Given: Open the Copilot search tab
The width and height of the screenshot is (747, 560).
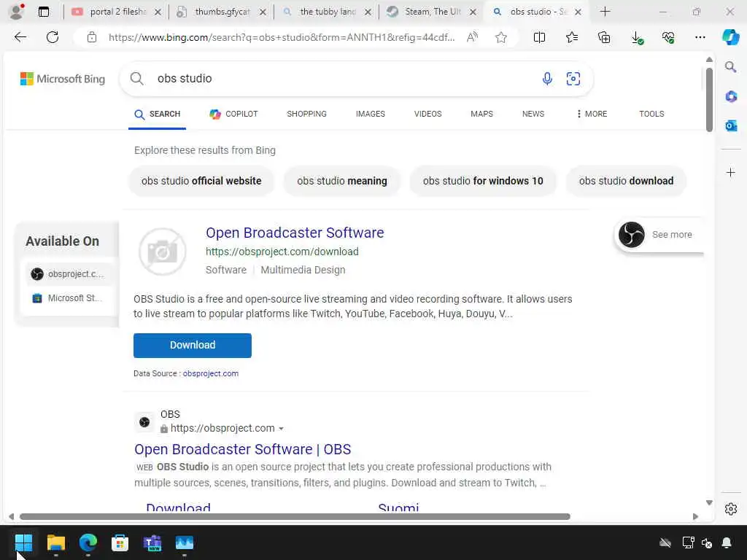Looking at the screenshot, I should pyautogui.click(x=233, y=114).
